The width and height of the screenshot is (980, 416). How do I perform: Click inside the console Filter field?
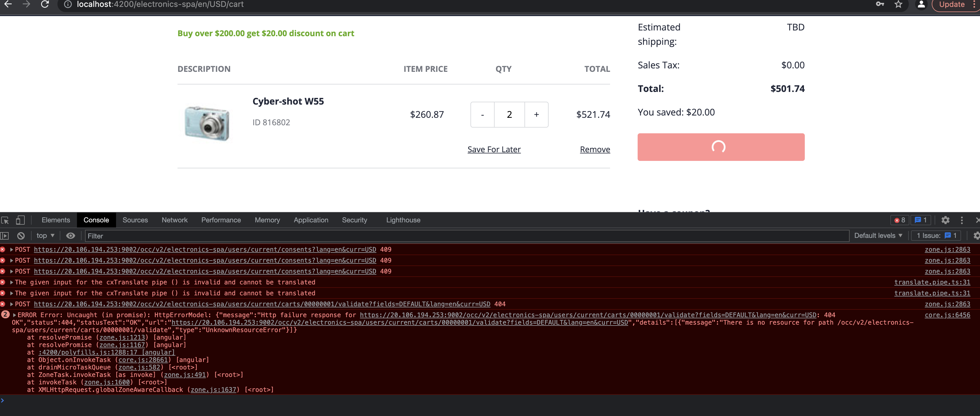[266, 236]
